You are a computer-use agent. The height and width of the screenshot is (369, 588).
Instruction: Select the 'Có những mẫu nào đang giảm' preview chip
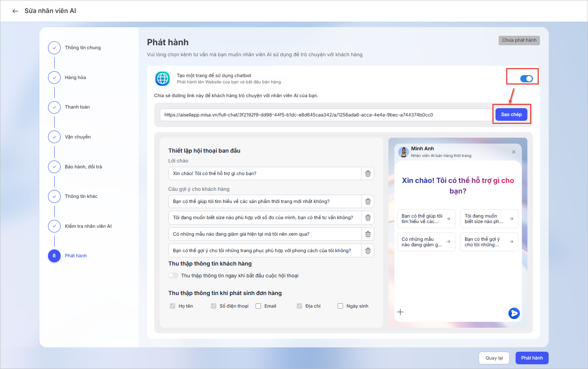pyautogui.click(x=426, y=242)
